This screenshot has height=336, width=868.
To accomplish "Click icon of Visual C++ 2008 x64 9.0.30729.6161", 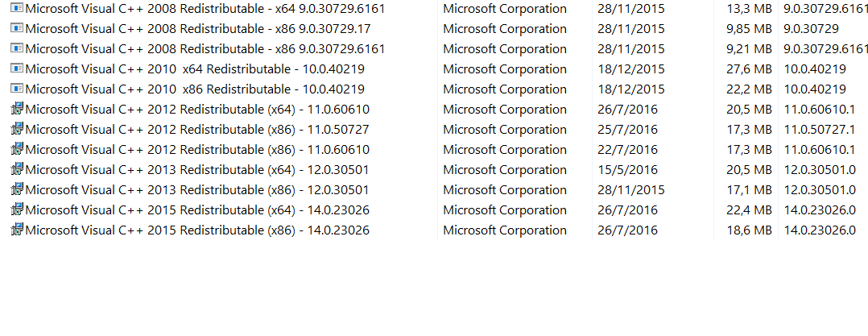I will pyautogui.click(x=17, y=8).
